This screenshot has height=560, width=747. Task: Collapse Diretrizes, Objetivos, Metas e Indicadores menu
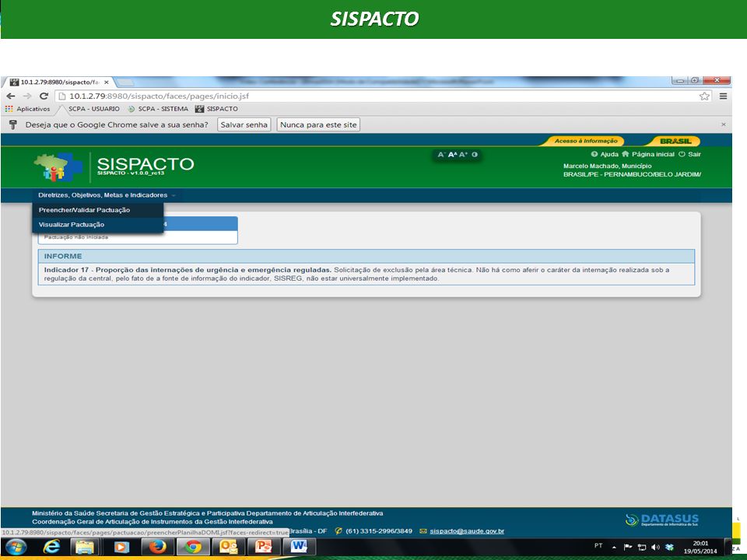coord(107,195)
